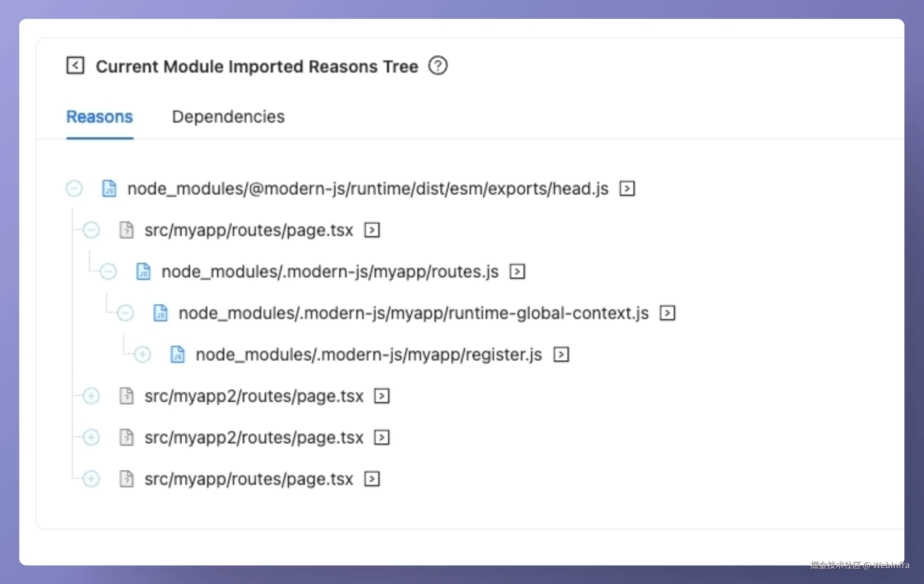
Task: Collapse the first src/myapp/routes/page.tsx node
Action: pos(91,230)
